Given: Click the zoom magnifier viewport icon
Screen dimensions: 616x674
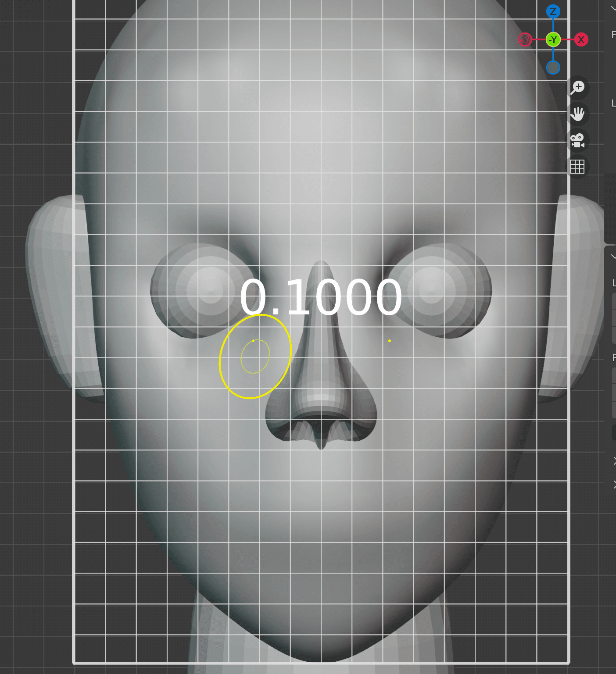Looking at the screenshot, I should [577, 87].
